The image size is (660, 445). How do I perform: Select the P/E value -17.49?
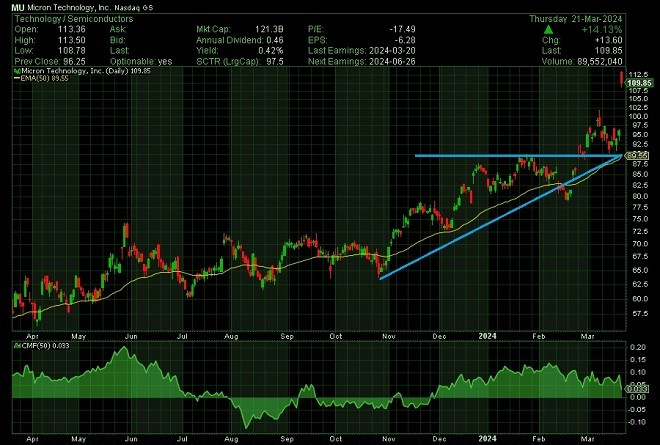point(402,29)
